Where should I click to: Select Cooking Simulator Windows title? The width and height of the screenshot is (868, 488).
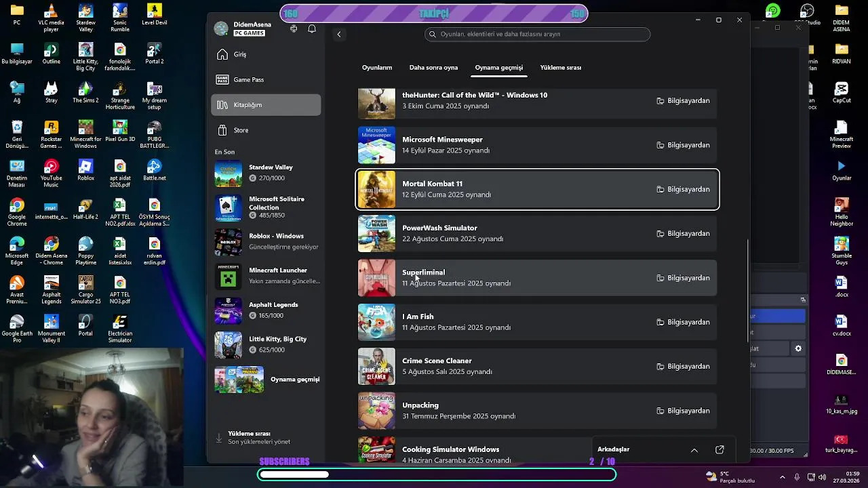tap(450, 449)
